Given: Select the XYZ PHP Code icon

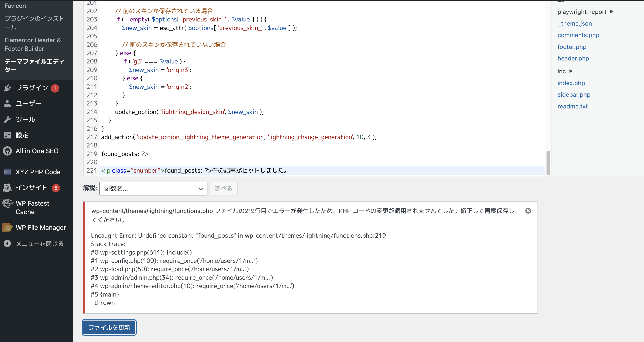Looking at the screenshot, I should [7, 172].
